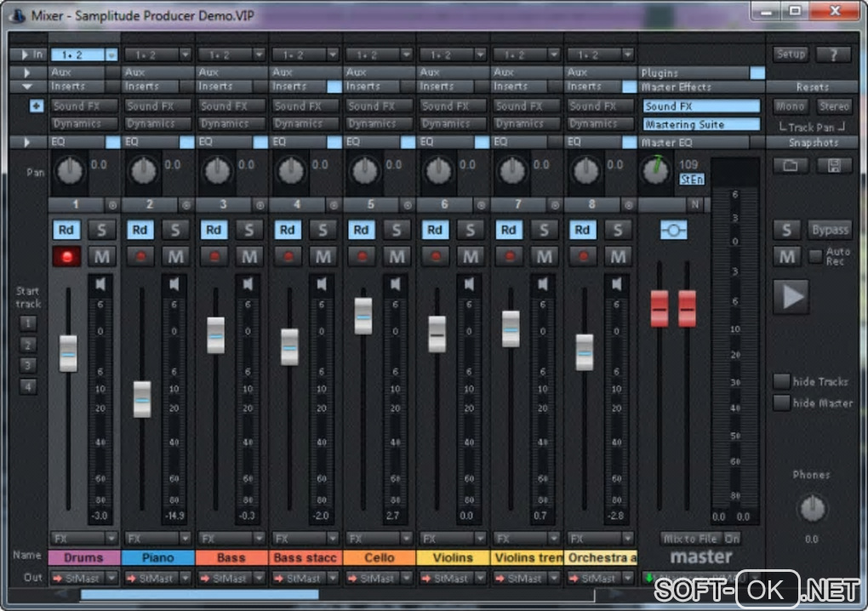Click Drums track name label
The image size is (868, 611).
pyautogui.click(x=83, y=557)
